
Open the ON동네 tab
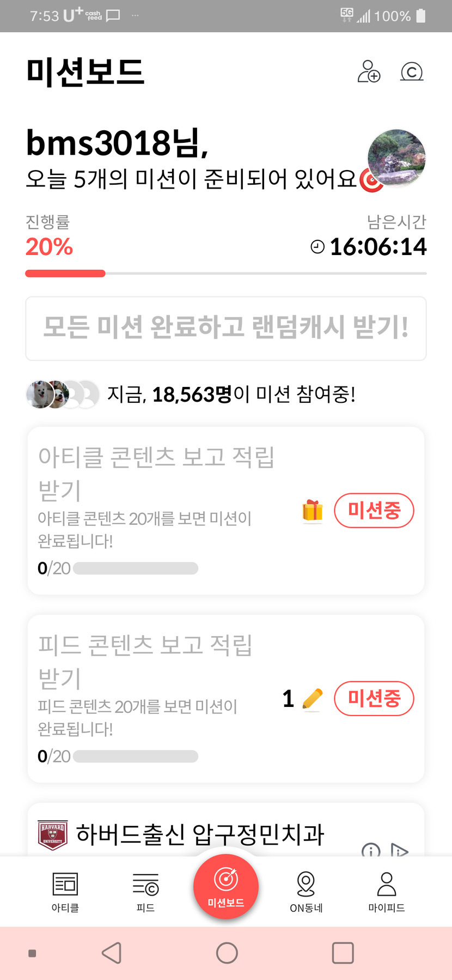pos(306,891)
